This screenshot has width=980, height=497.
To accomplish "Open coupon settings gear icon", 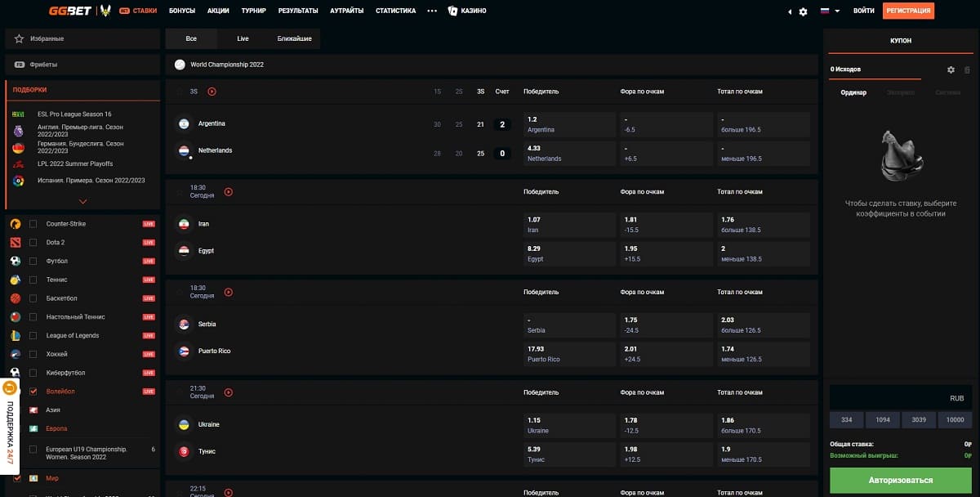I will click(951, 69).
